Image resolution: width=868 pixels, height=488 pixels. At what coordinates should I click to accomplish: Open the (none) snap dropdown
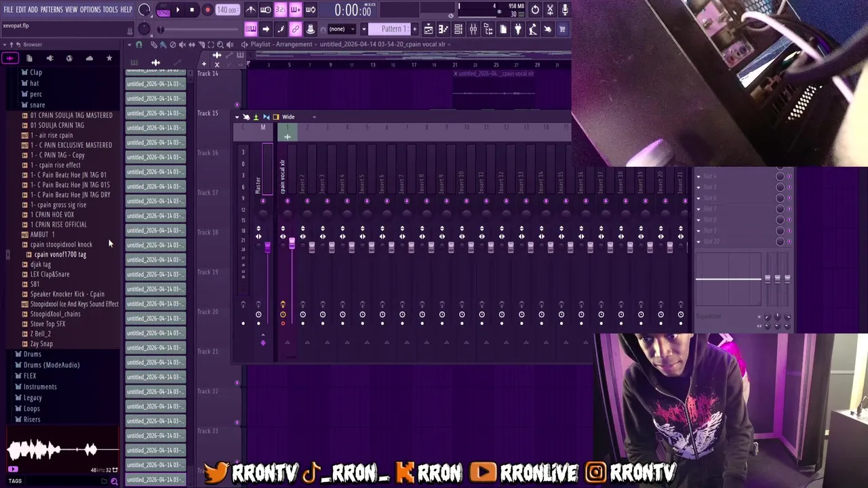click(x=342, y=29)
